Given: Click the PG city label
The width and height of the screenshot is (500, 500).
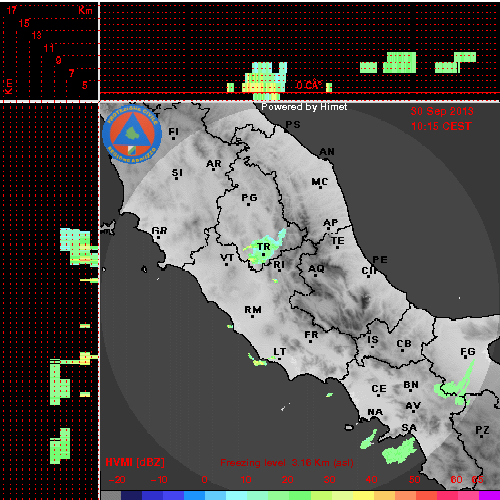Looking at the screenshot, I should (249, 198).
